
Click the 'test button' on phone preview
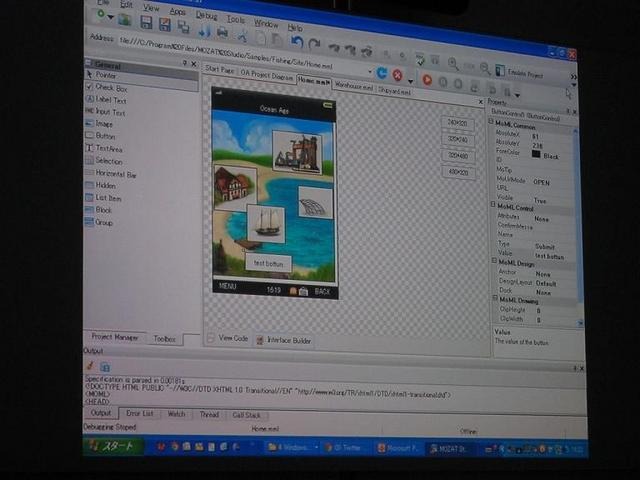coord(268,264)
